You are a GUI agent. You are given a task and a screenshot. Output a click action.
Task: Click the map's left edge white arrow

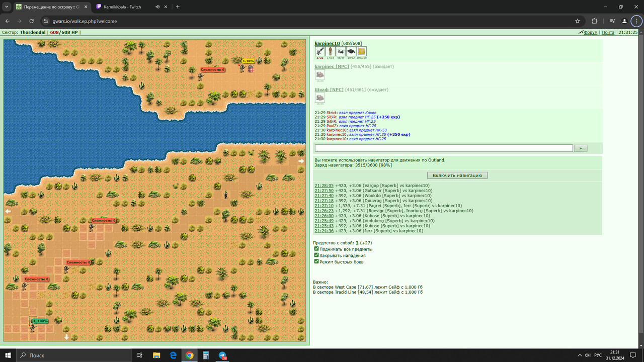click(8, 212)
